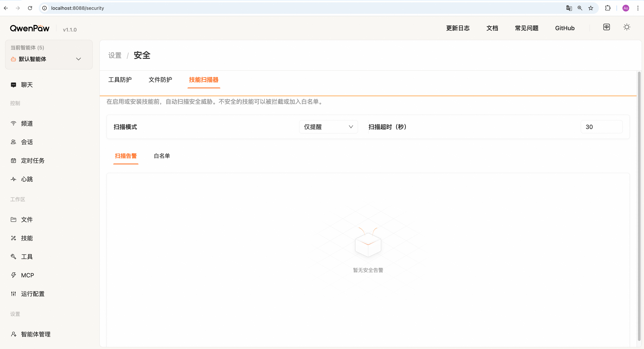Viewport: 644px width, 349px height.
Task: Click the chat bubble icon beside 聊天
Action: tap(13, 85)
